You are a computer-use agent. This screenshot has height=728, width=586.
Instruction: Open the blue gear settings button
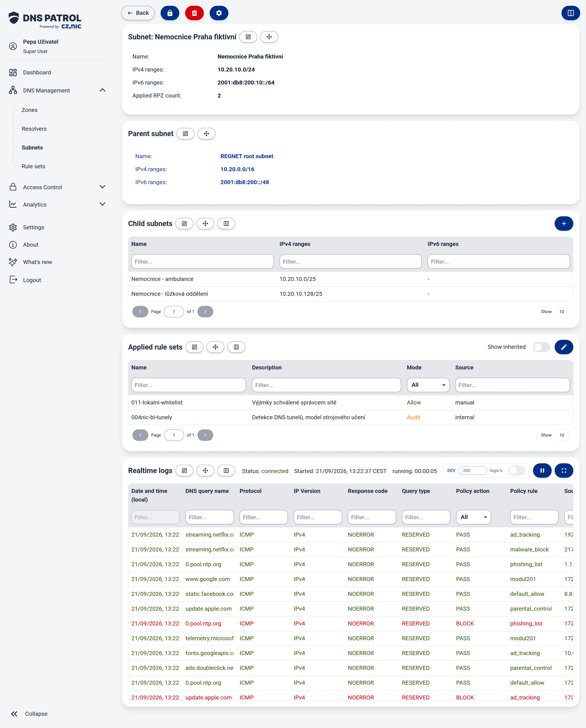click(219, 13)
